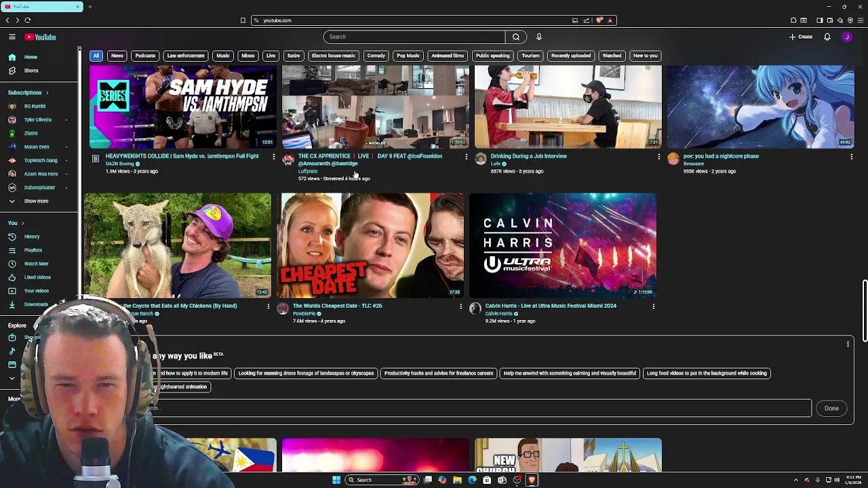This screenshot has height=488, width=868.
Task: Expand the Subscriptions section
Action: point(28,92)
